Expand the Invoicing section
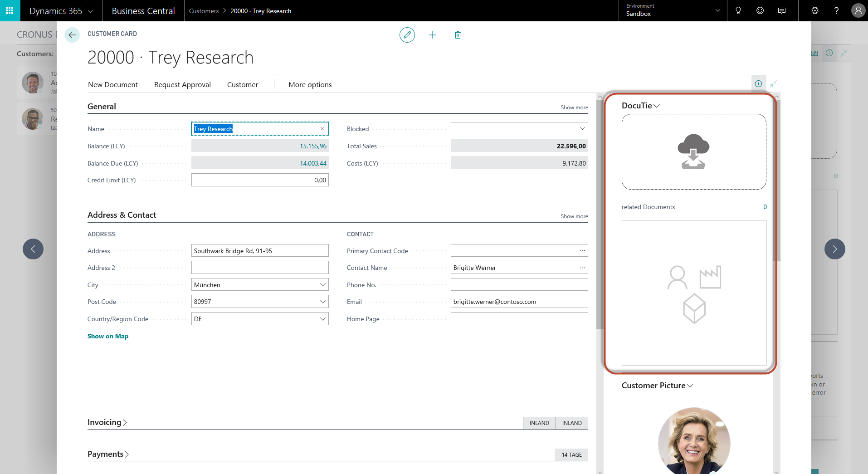This screenshot has height=474, width=868. (107, 422)
